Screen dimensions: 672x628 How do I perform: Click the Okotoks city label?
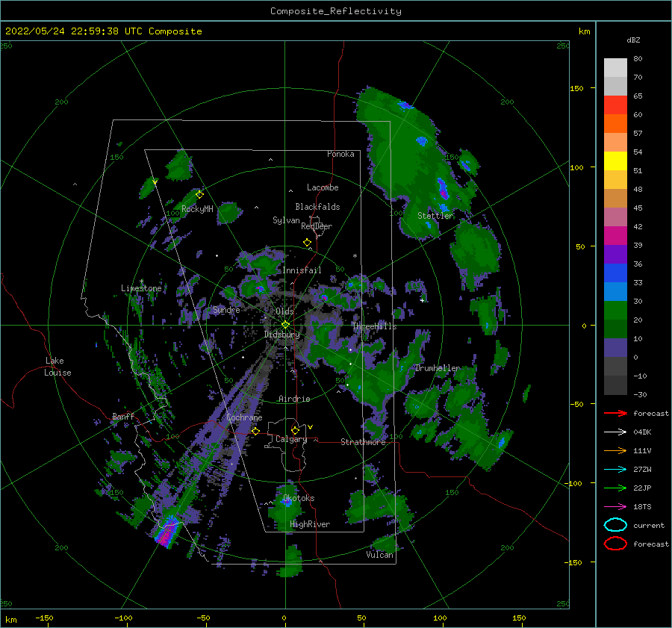tap(299, 498)
